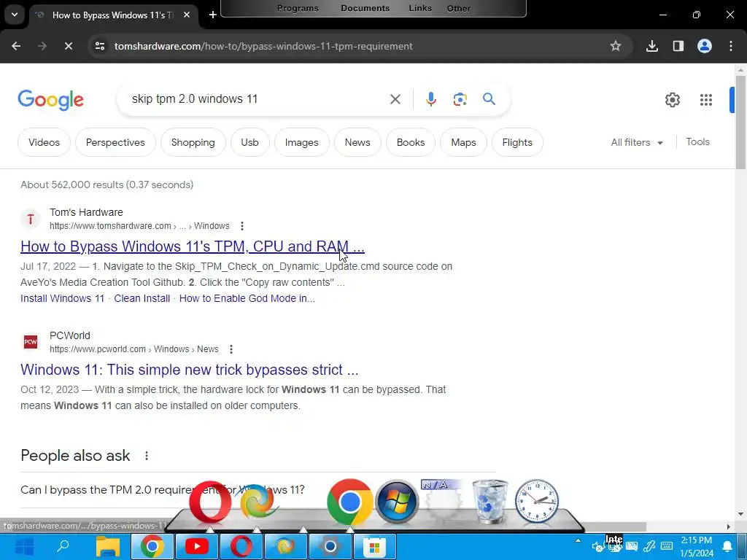Open taskbar clock showing 2:15 PM
The height and width of the screenshot is (560, 747).
click(697, 547)
